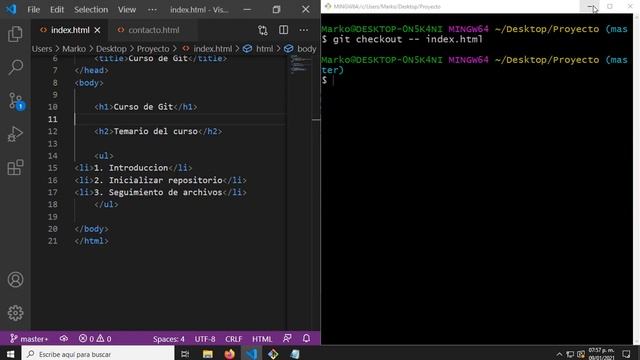
Task: Open the Accounts menu icon
Action: 16,280
